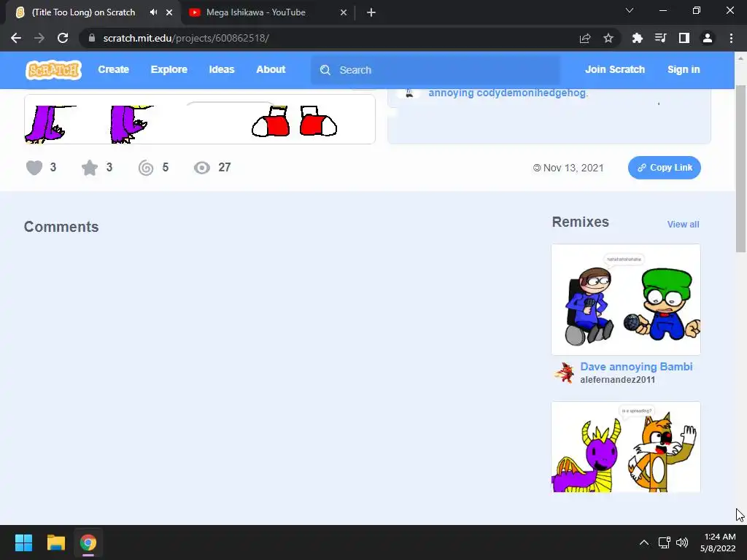
Task: Click the page vertical scrollbar thumb
Action: click(x=740, y=169)
